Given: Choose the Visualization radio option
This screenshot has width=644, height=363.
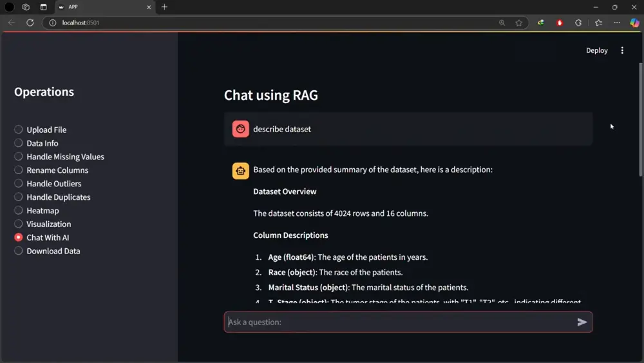Looking at the screenshot, I should click(x=19, y=224).
